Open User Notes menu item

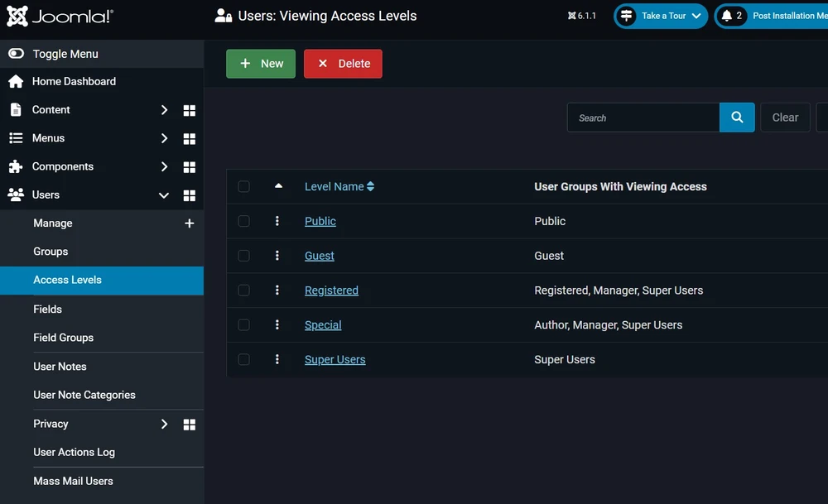pos(60,367)
